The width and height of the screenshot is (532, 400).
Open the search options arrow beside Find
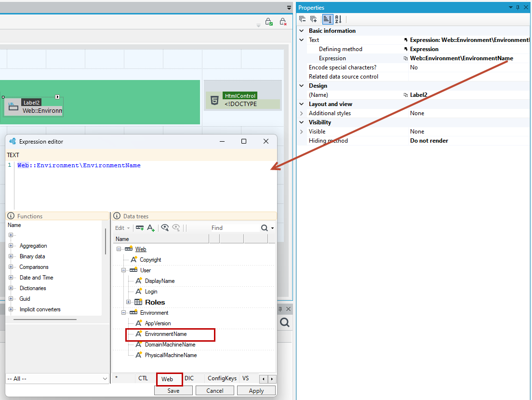(272, 228)
